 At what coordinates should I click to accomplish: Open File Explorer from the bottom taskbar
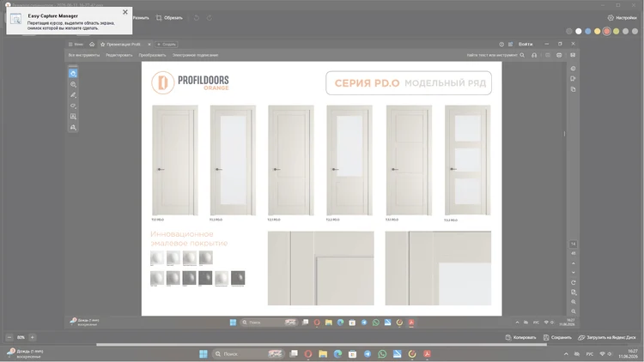[x=323, y=353]
